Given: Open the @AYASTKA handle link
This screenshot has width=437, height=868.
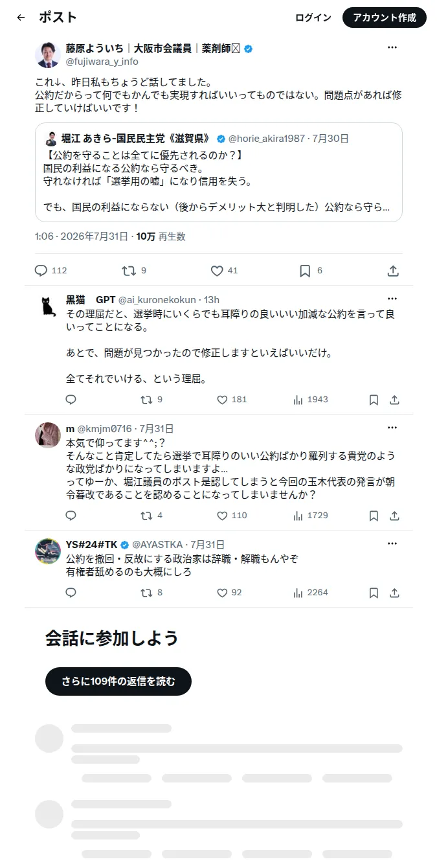Looking at the screenshot, I should click(158, 545).
